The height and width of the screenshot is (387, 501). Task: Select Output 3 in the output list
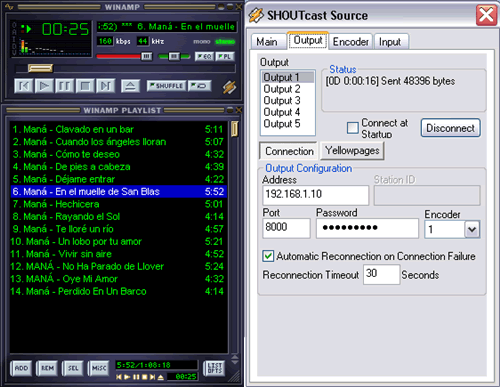[288, 100]
